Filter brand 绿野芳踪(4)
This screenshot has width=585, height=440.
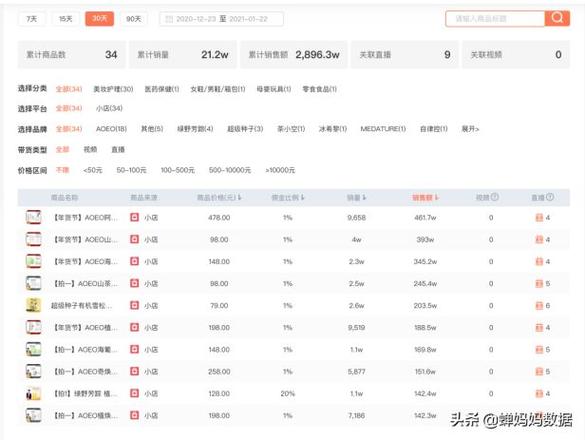point(195,129)
